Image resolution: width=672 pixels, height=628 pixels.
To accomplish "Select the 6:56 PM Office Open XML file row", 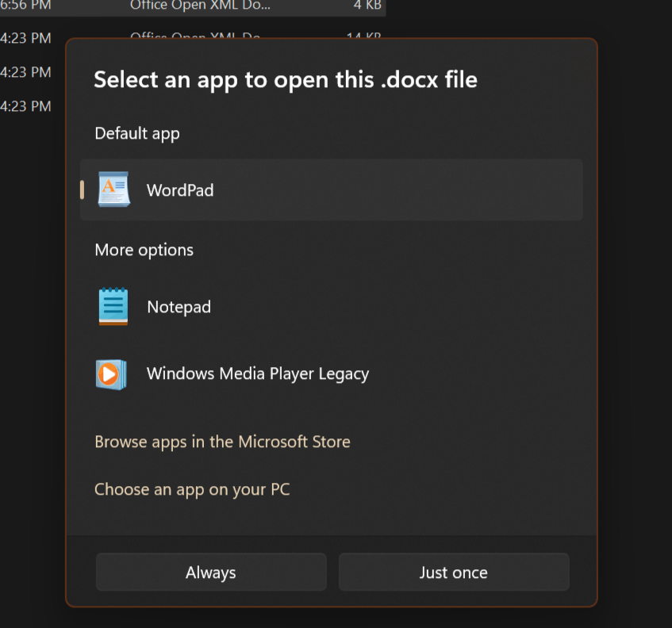I will [x=193, y=6].
